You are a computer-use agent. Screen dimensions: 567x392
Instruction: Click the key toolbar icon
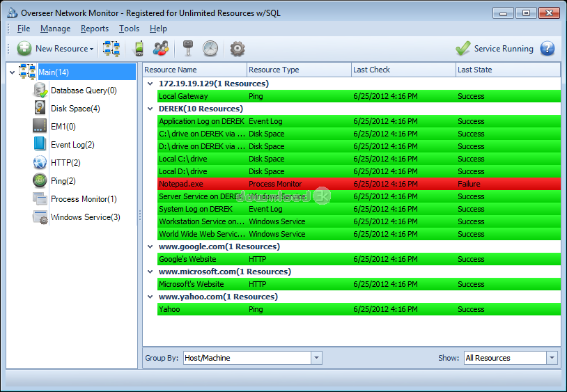point(187,49)
